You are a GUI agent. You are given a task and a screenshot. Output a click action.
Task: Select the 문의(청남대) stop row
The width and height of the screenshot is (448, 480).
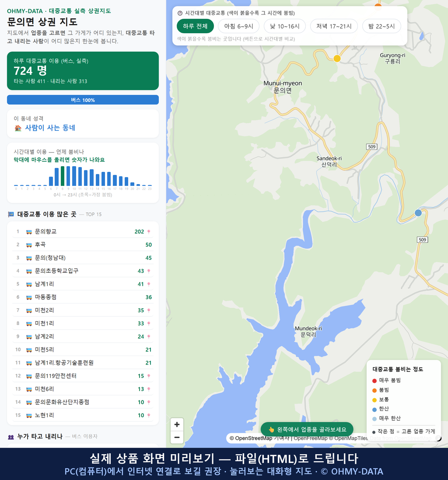(x=83, y=258)
